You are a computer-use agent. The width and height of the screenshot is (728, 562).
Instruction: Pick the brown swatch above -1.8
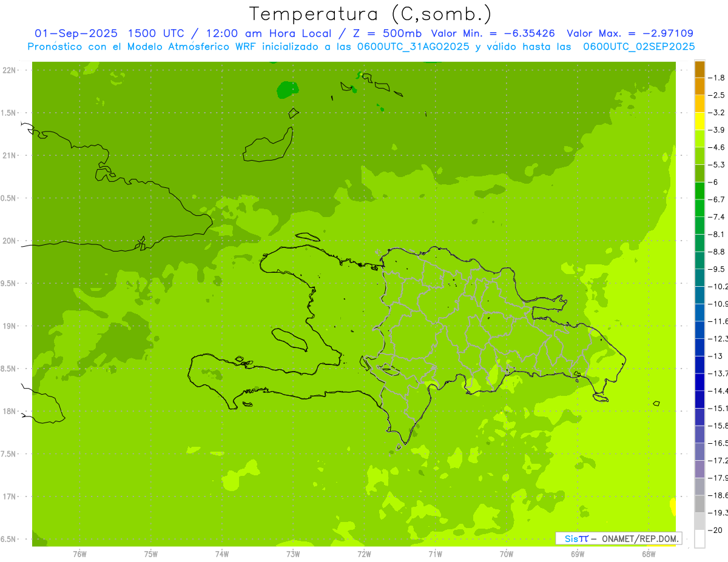point(699,69)
